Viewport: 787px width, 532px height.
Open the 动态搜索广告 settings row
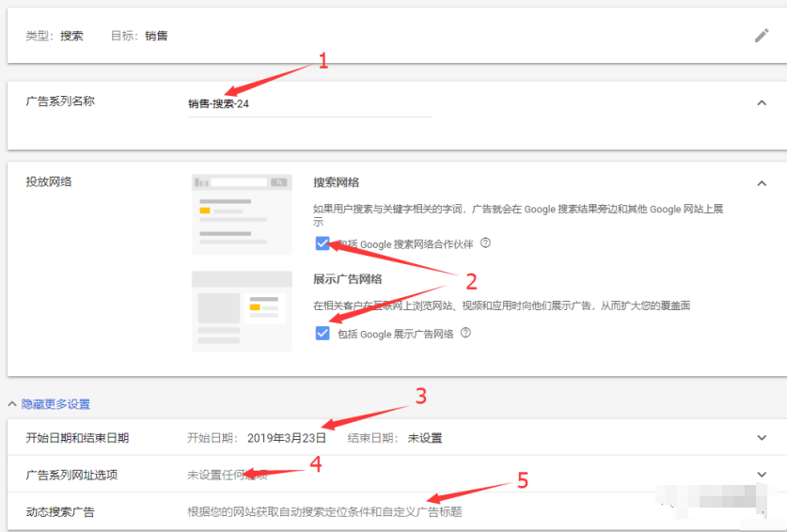pos(324,512)
